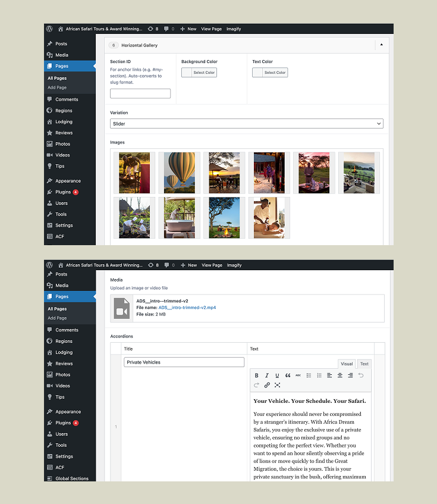The height and width of the screenshot is (504, 437).
Task: Click Select Color under Text Color
Action: pyautogui.click(x=270, y=73)
